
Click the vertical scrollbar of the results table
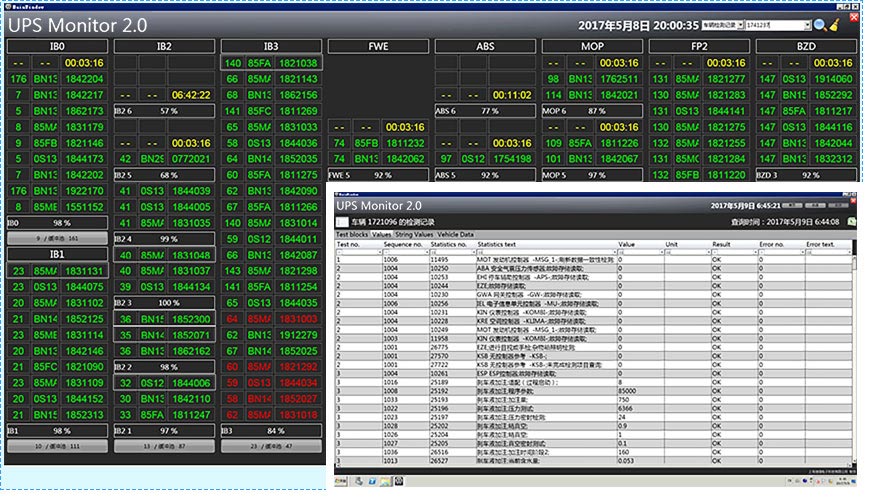854,359
